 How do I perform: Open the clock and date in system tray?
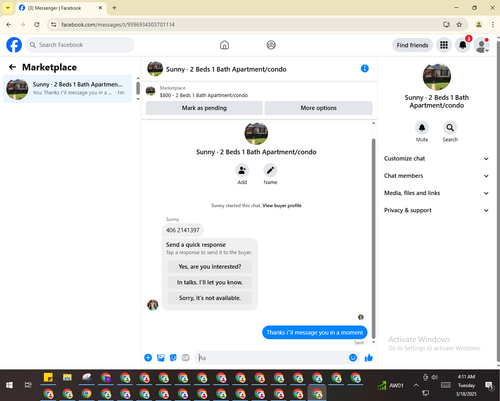[x=466, y=385]
